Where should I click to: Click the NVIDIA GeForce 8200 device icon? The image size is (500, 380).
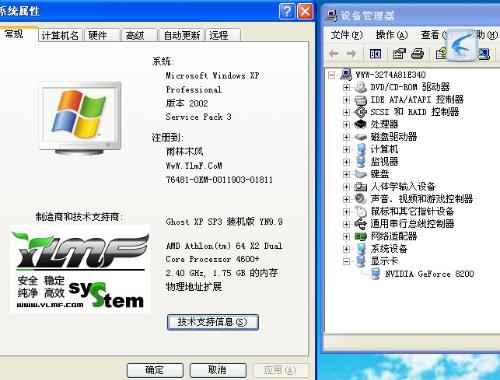pyautogui.click(x=375, y=274)
